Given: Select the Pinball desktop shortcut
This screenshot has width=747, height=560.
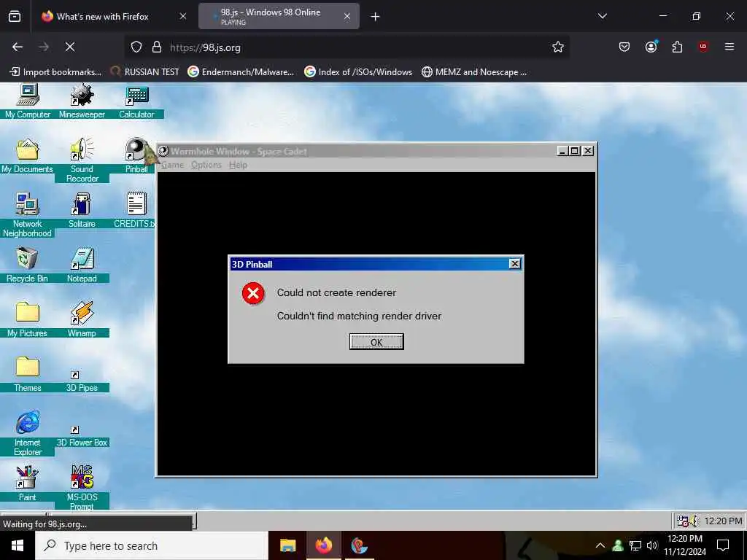Looking at the screenshot, I should (136, 155).
